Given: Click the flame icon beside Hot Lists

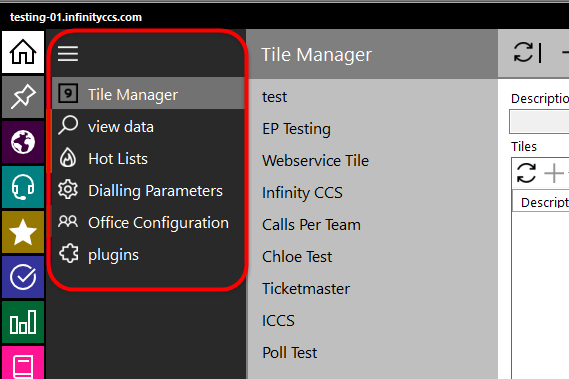Looking at the screenshot, I should click(x=68, y=158).
